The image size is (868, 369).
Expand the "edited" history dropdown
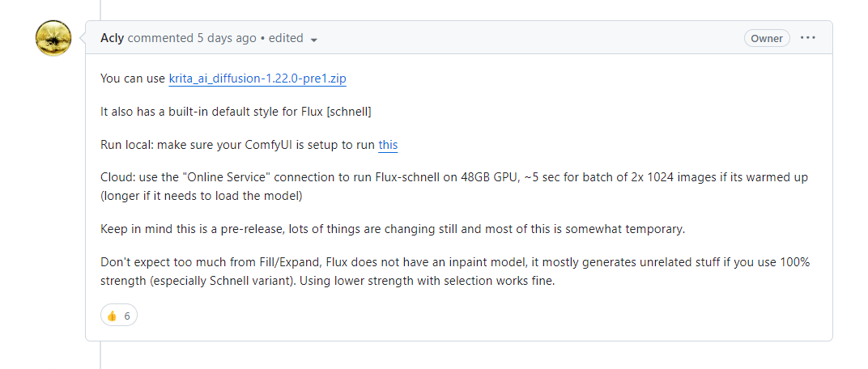[293, 38]
